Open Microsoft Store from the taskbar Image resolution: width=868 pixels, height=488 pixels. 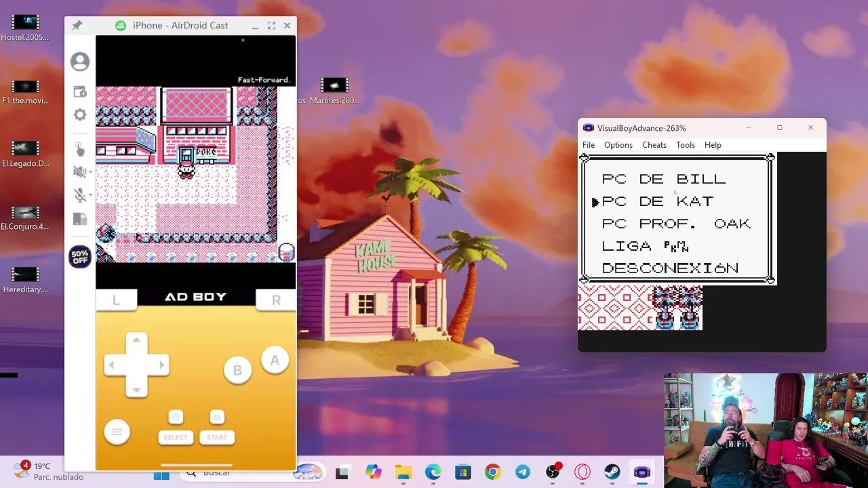463,472
